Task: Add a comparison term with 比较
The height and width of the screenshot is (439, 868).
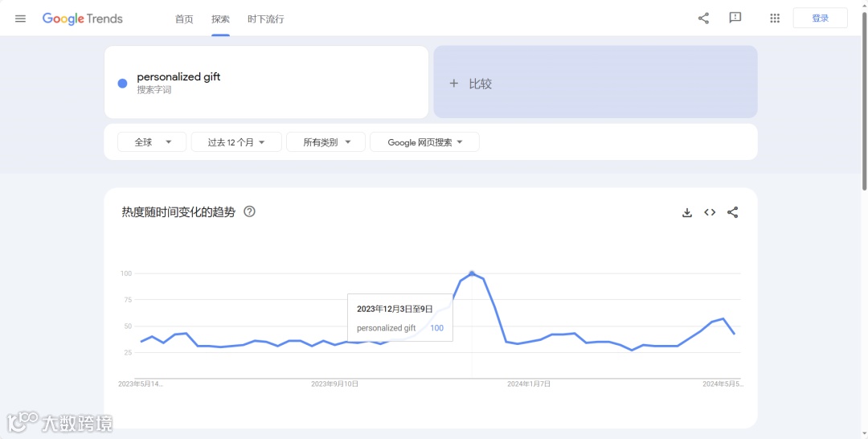Action: pos(595,82)
